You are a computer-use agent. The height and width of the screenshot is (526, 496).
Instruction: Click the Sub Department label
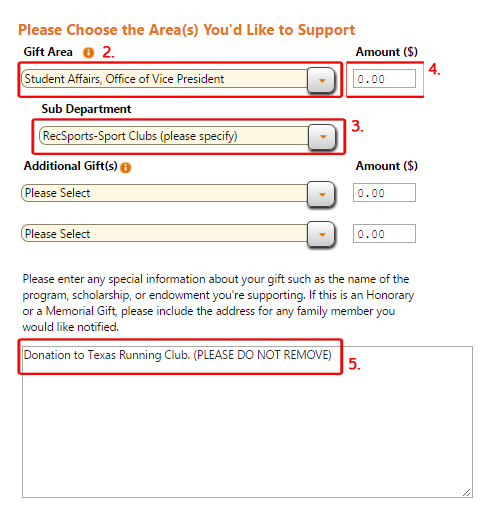[x=86, y=109]
